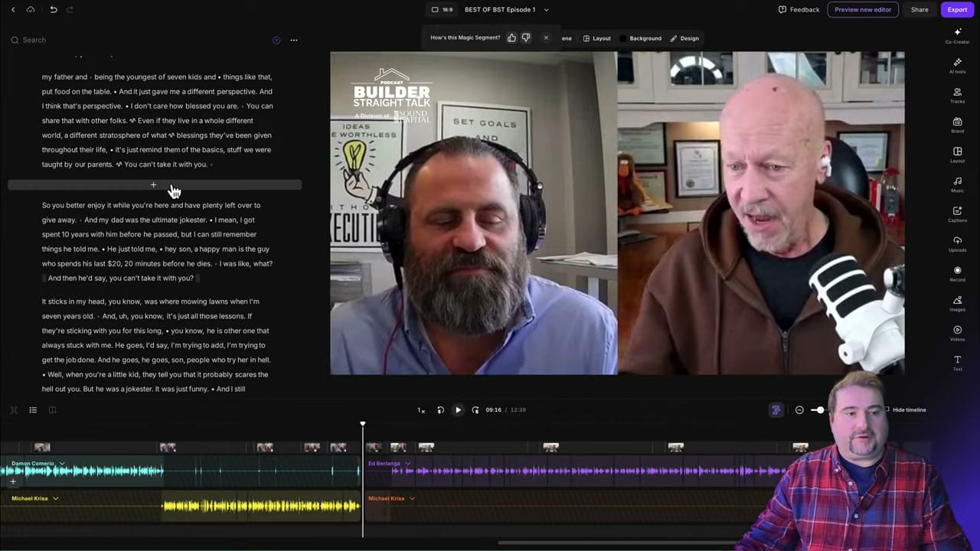980x551 pixels.
Task: Click the transcript line "It sticks in my head"
Action: (75, 302)
